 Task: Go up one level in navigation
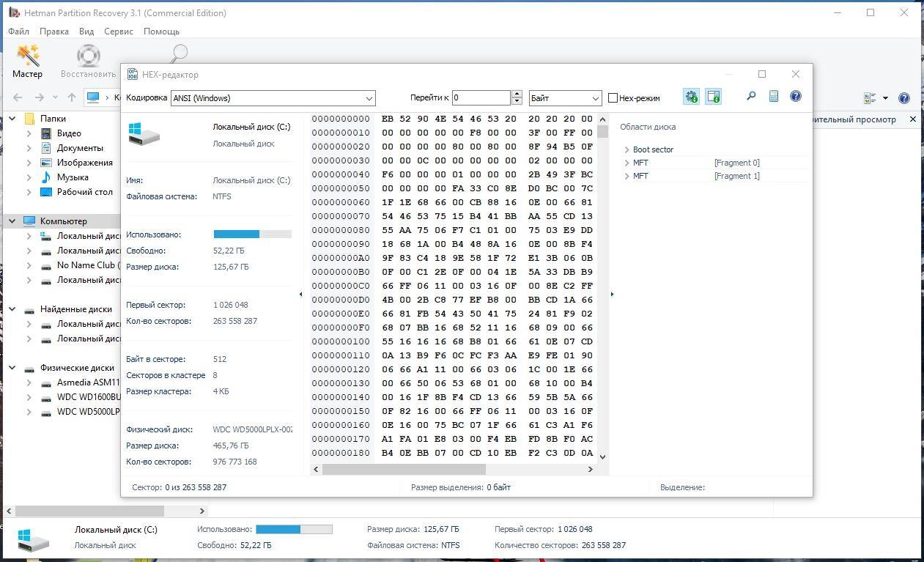point(71,97)
